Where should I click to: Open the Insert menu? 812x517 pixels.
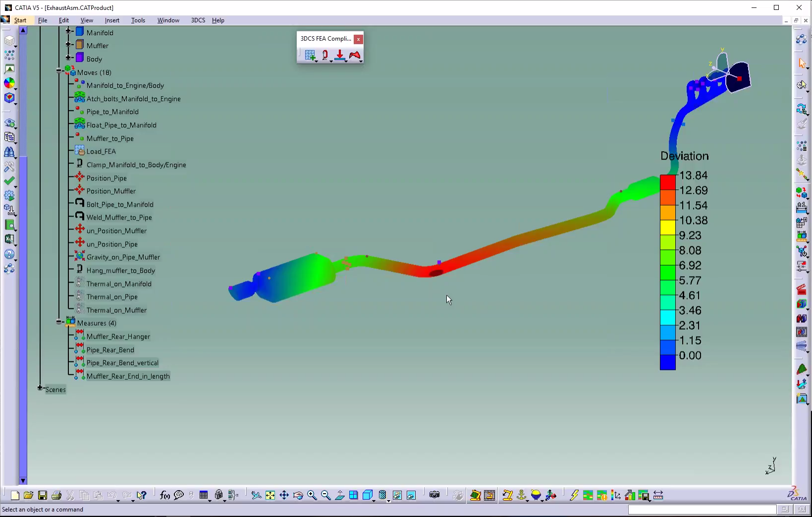pyautogui.click(x=112, y=20)
